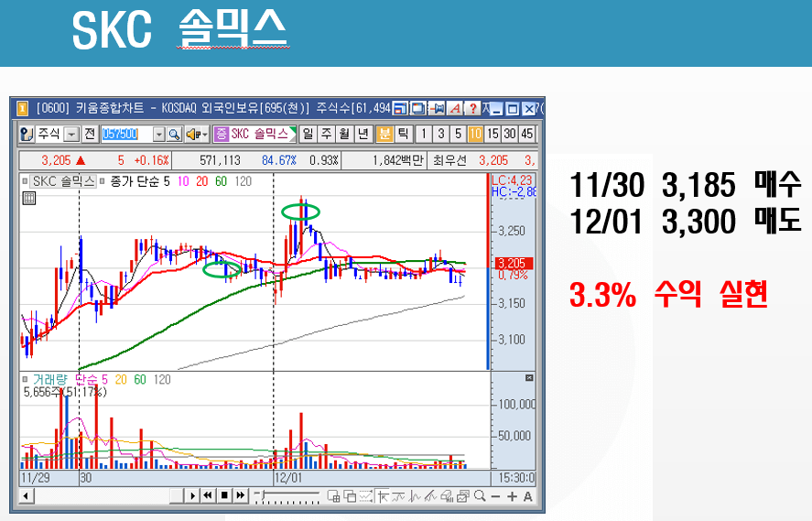Screen dimensions: 812x521
Task: Click the chart grid table icon
Action: pyautogui.click(x=29, y=198)
